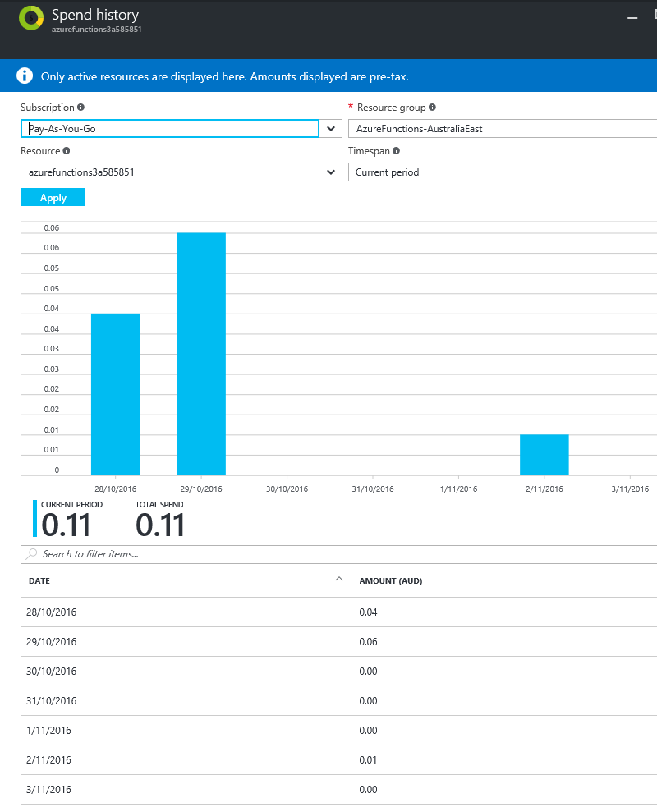Open the Subscription dropdown arrow
657x812 pixels.
click(x=331, y=129)
